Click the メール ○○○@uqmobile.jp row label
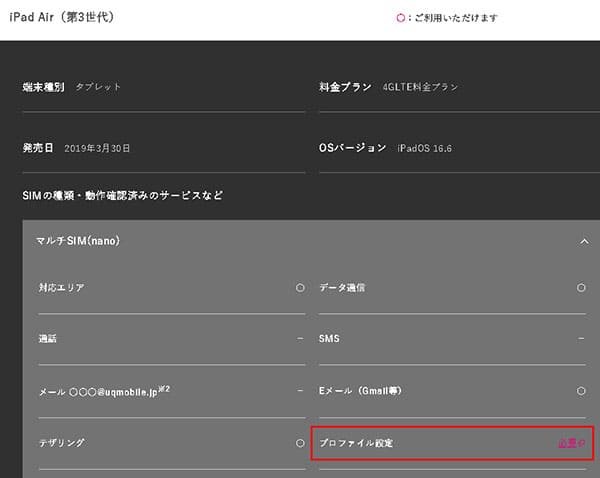Viewport: 600px width, 478px height. coord(104,391)
